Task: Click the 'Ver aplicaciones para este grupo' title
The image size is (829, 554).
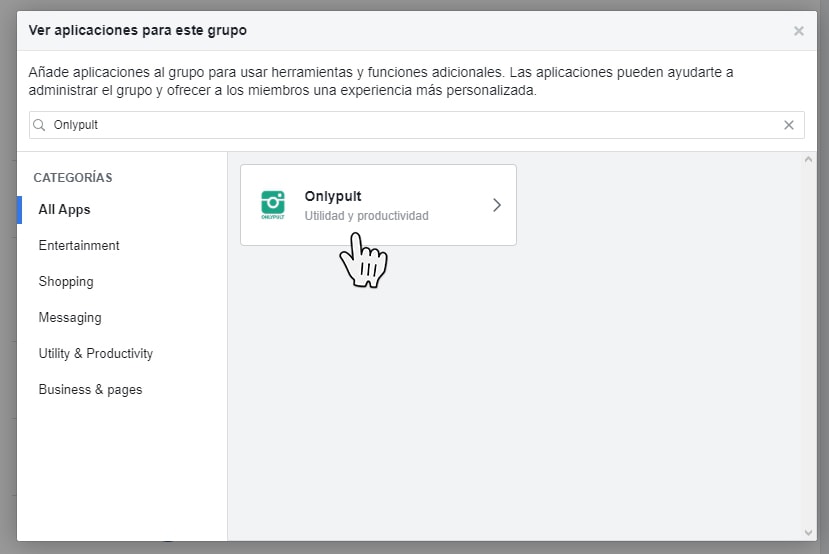Action: [138, 31]
